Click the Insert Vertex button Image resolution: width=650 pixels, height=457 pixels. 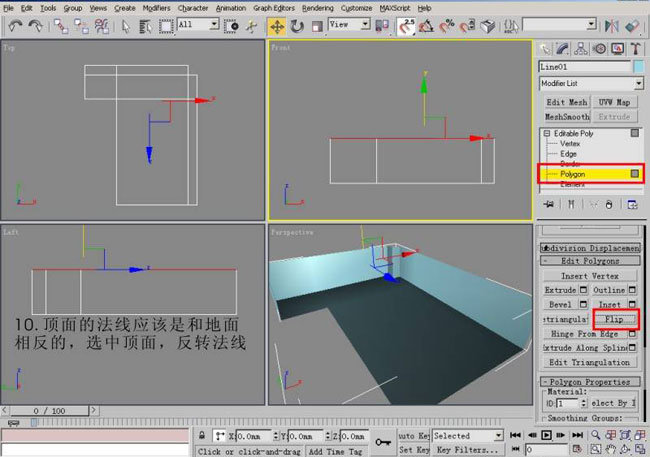coord(589,276)
